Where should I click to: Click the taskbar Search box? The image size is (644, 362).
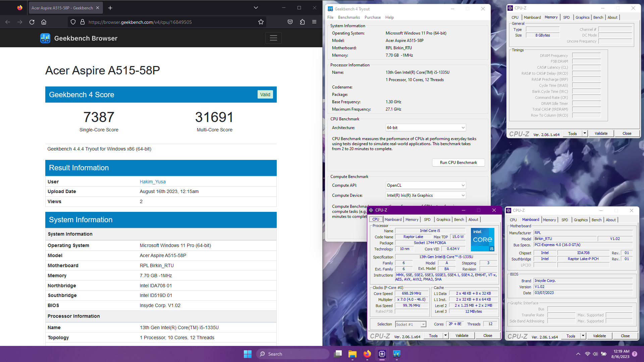tap(292, 354)
